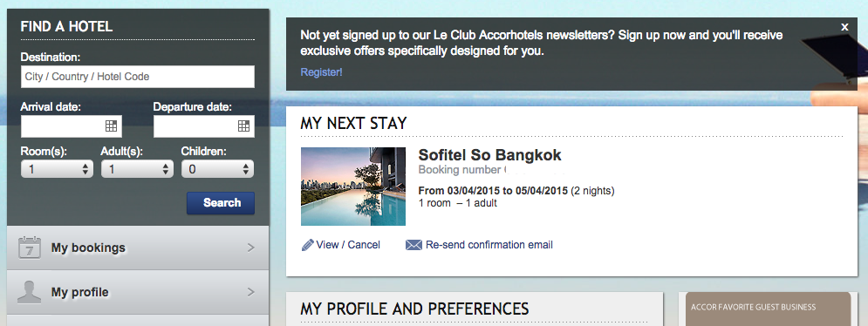Click the pencil icon beside View / Cancel

[307, 245]
